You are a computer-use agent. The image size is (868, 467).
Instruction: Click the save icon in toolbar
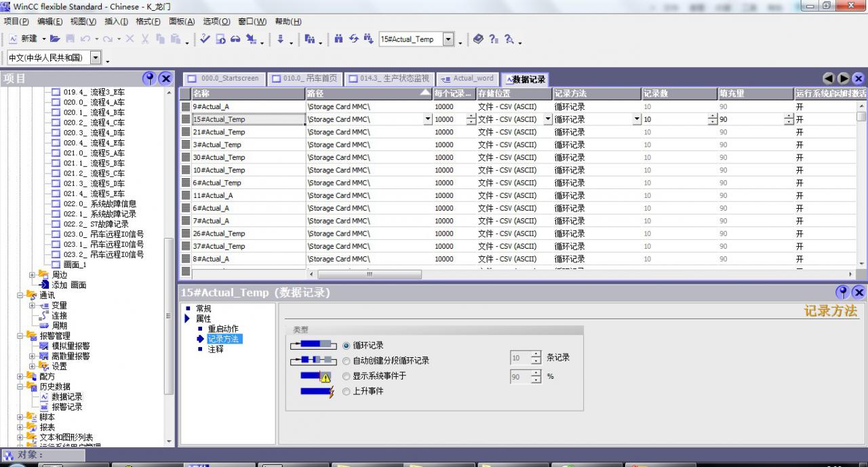[70, 39]
